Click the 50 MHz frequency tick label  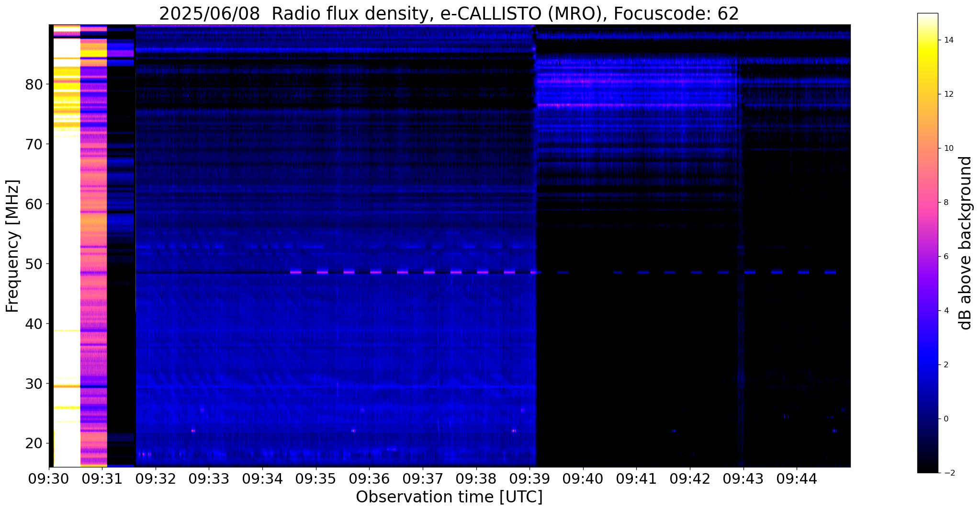coord(34,264)
